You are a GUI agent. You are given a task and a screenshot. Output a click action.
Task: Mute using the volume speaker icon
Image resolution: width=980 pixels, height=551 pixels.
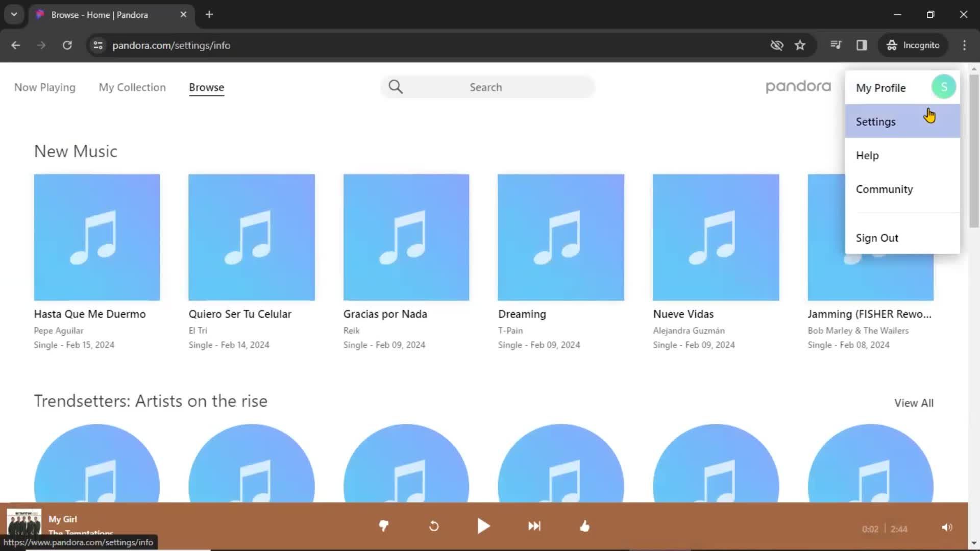(947, 528)
